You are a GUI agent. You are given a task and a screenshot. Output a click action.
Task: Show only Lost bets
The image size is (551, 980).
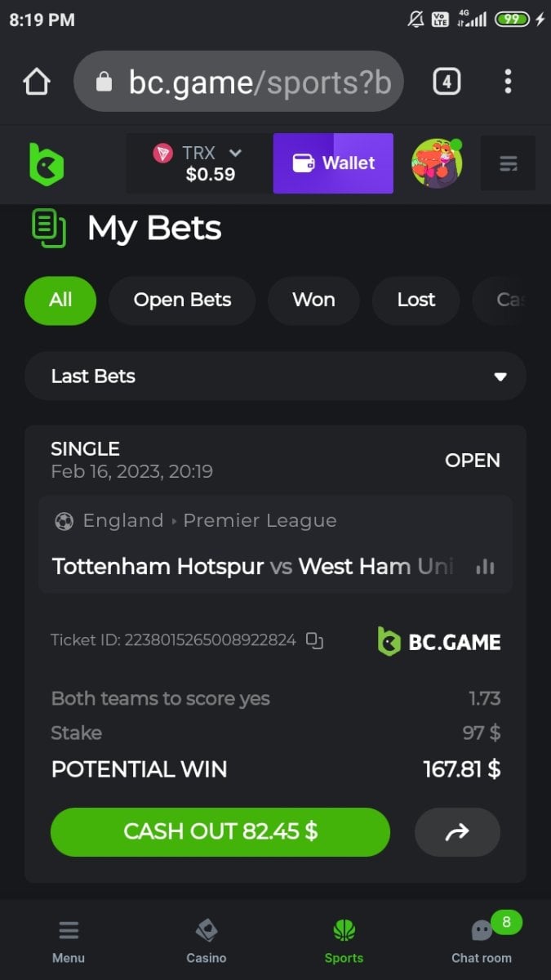[416, 300]
